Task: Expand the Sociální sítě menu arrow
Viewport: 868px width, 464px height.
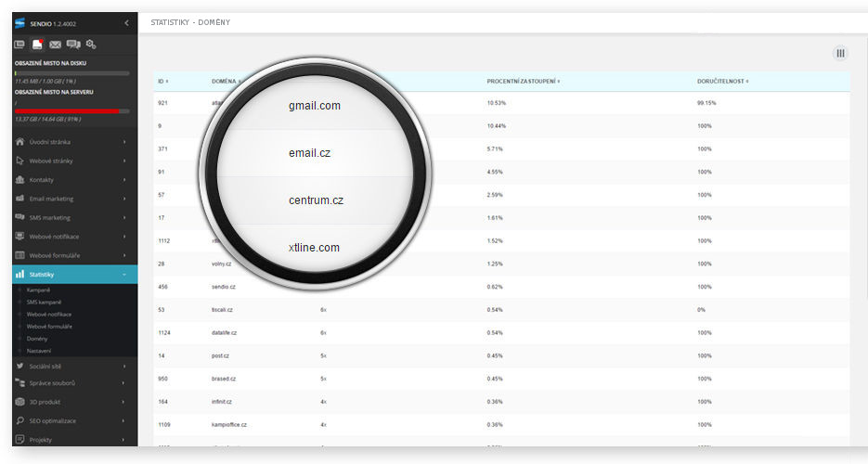Action: point(124,367)
